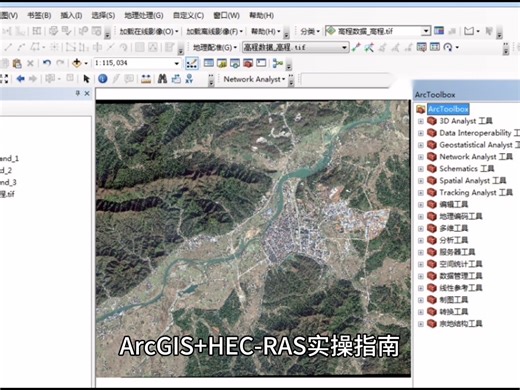Select the 制图工具 toolbox item
The image size is (520, 390).
(x=453, y=300)
